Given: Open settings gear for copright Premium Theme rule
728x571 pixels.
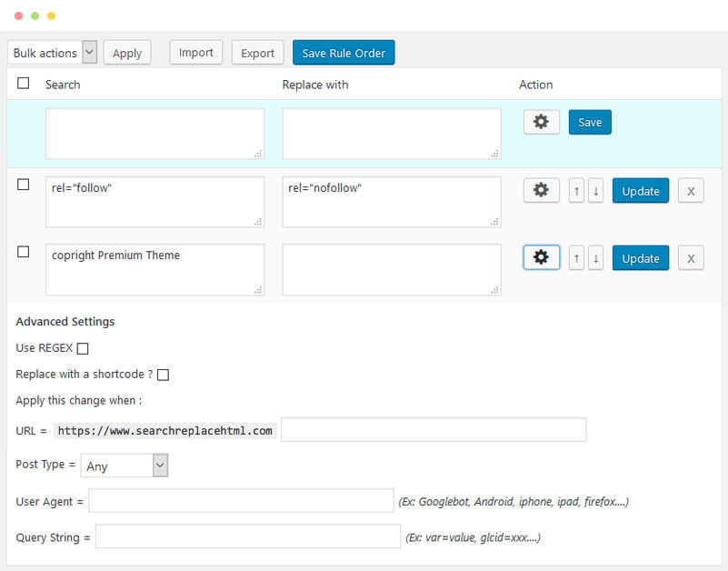Looking at the screenshot, I should tap(541, 257).
